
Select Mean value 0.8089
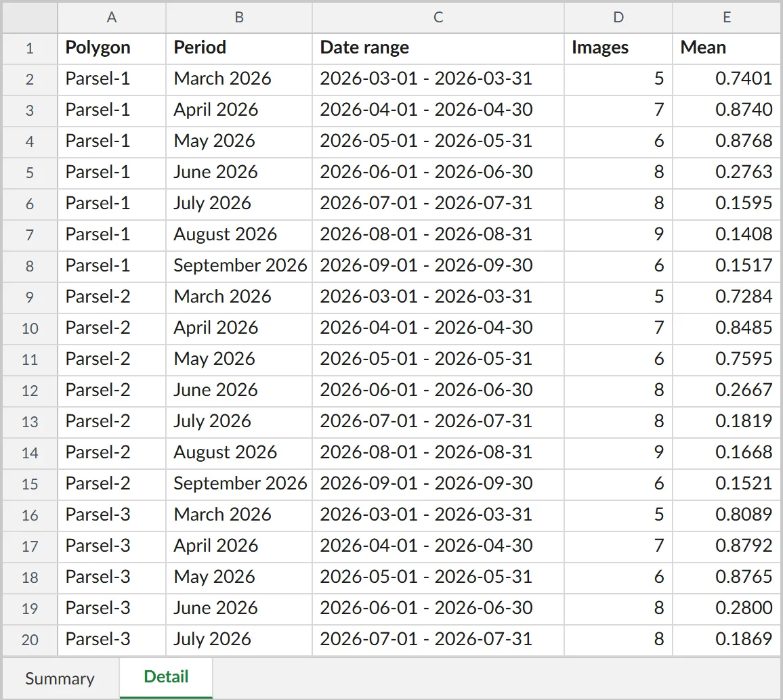pyautogui.click(x=727, y=515)
